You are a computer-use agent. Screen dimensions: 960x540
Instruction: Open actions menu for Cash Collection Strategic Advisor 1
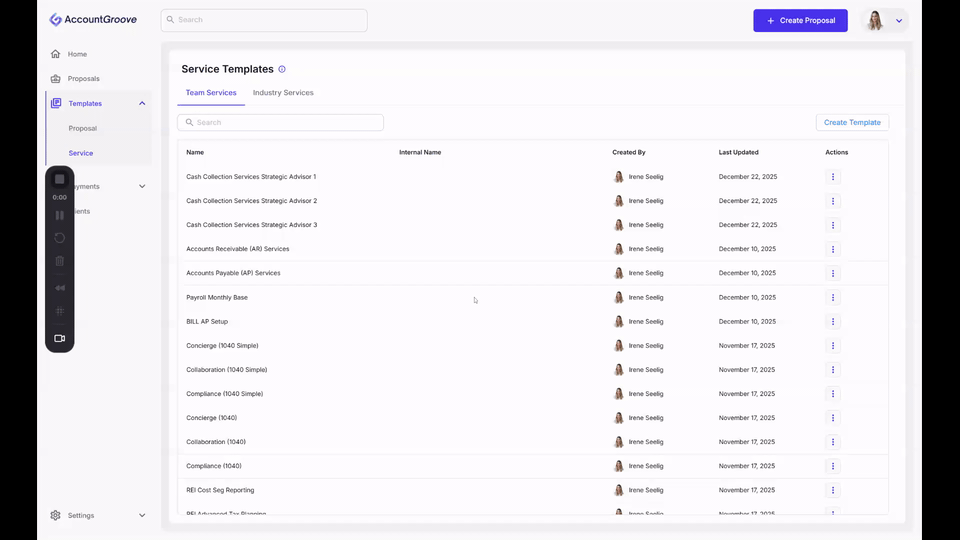tap(833, 176)
